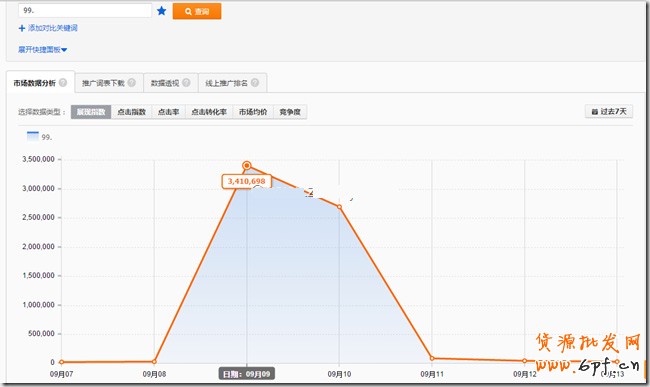Click the help icon beside 推广词表下载 tab
650x387 pixels.
(131, 82)
